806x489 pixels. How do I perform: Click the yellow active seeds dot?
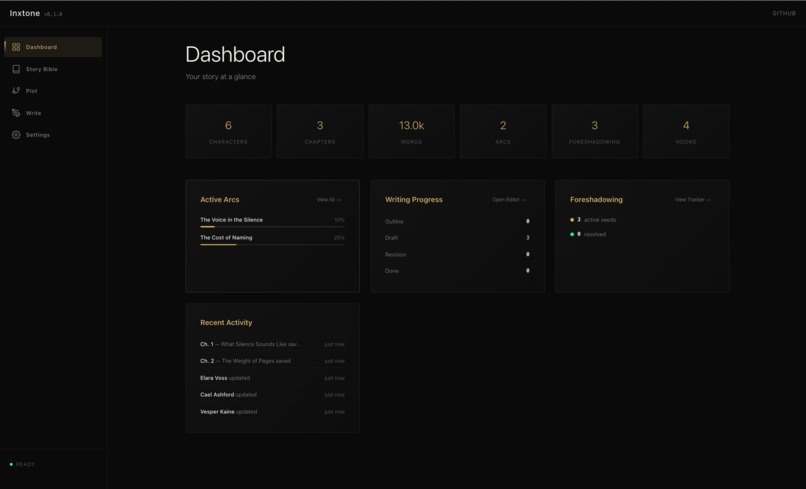(572, 220)
